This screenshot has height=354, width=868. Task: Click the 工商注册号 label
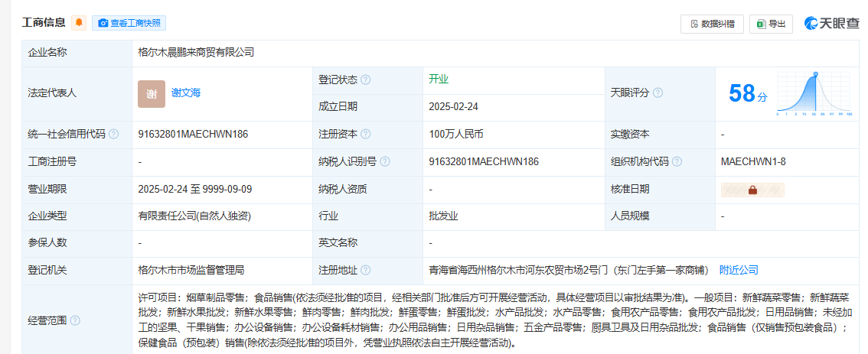click(x=52, y=162)
